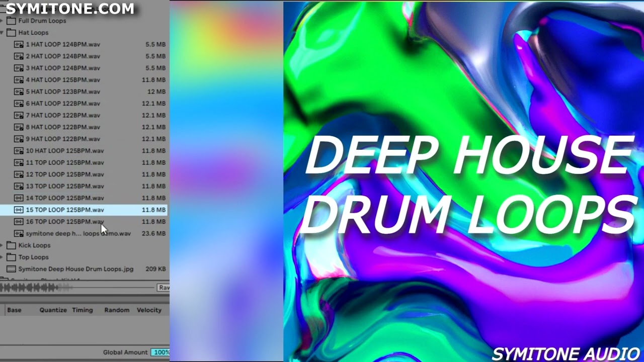Select file name 10 HAT LOOP 125BPM.wav
Image resolution: width=644 pixels, height=362 pixels.
65,151
